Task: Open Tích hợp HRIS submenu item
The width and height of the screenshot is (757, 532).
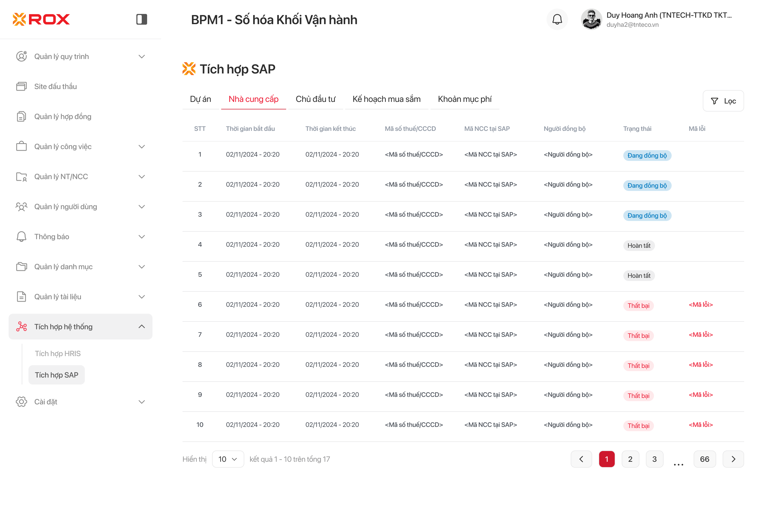Action: tap(58, 353)
